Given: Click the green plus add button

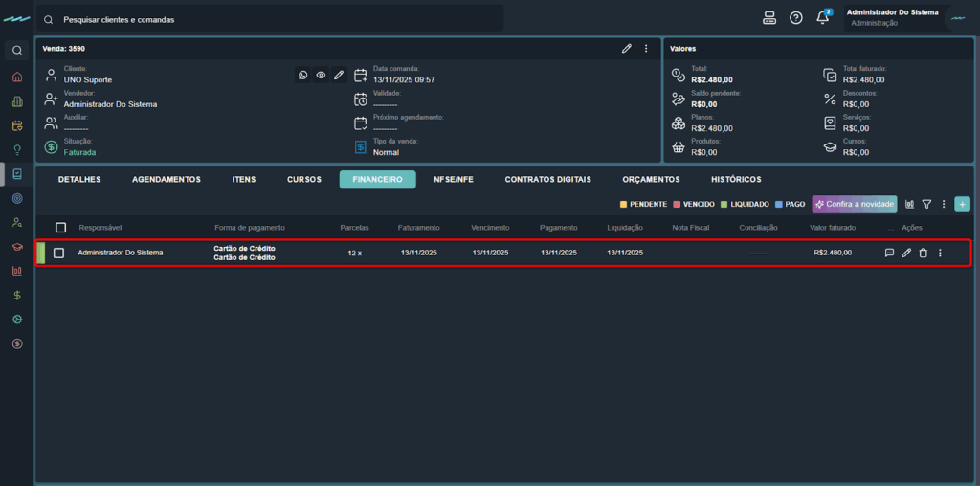Looking at the screenshot, I should [x=962, y=204].
